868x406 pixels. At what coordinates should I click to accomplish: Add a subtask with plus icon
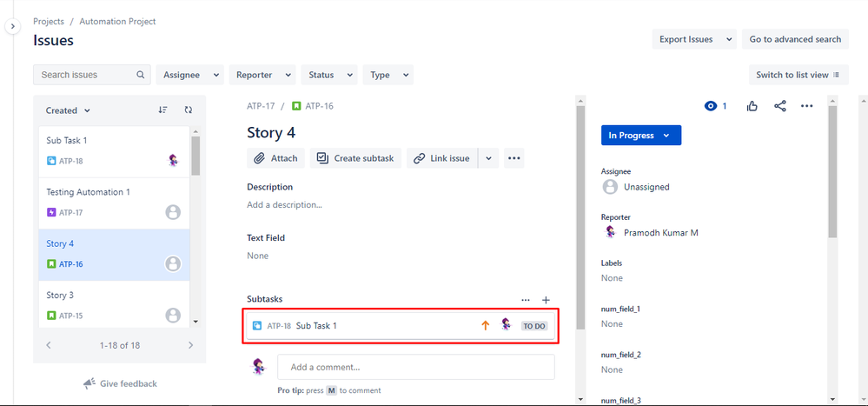pos(546,300)
